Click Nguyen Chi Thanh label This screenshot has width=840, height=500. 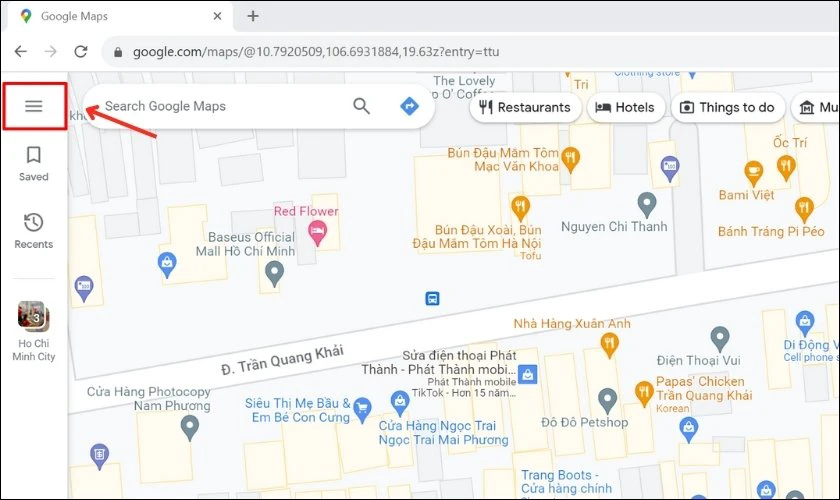[x=614, y=227]
